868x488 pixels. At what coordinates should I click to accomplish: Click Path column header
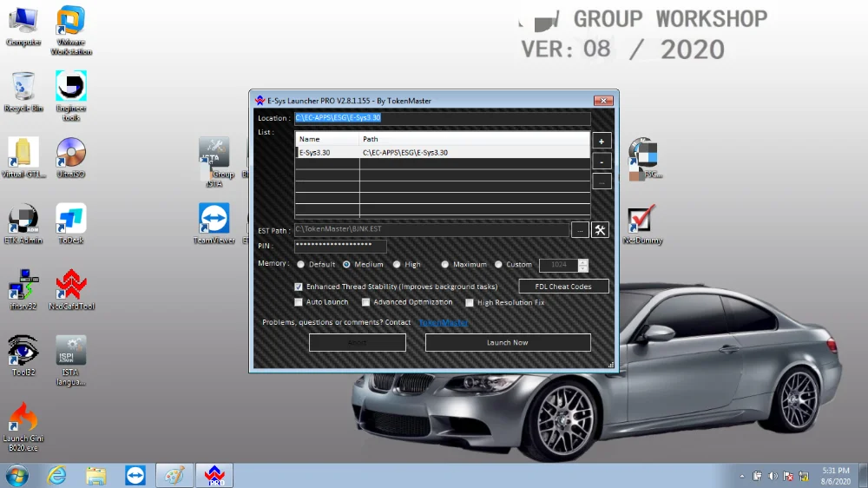(475, 139)
